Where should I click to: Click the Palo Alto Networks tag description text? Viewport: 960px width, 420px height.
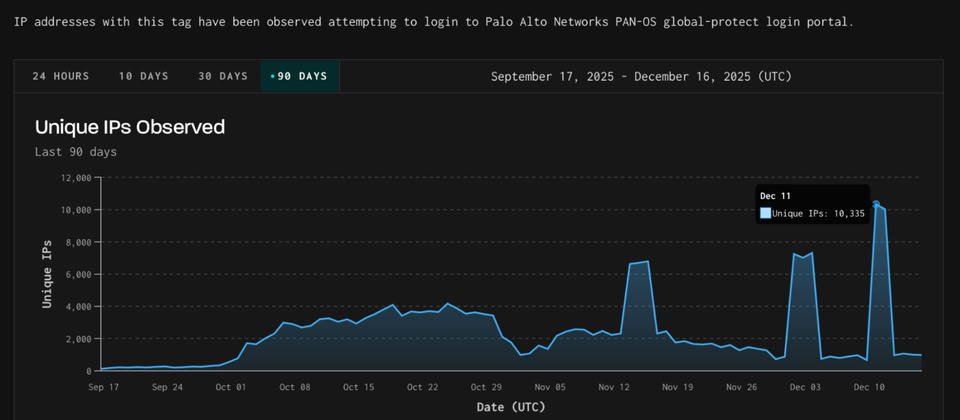click(x=434, y=21)
